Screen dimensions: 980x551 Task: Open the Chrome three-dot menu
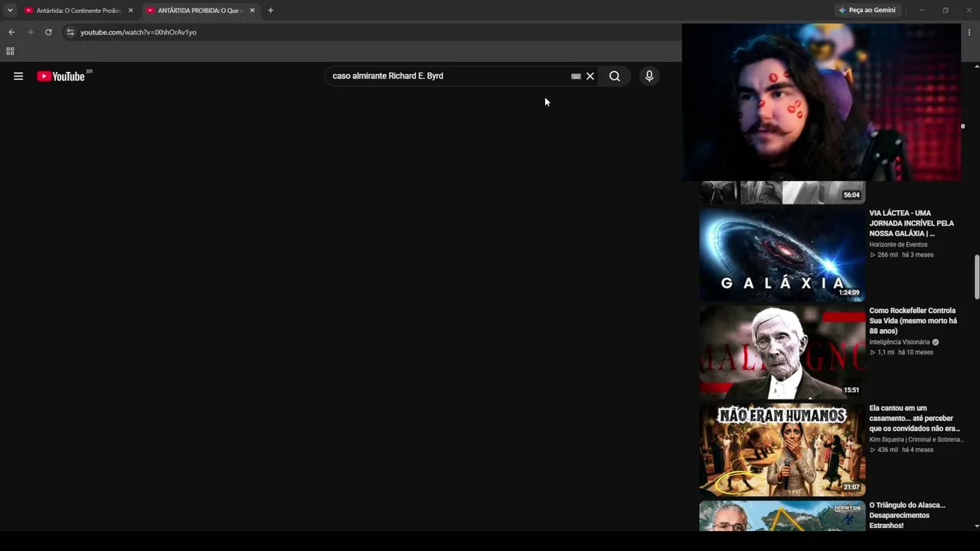969,32
